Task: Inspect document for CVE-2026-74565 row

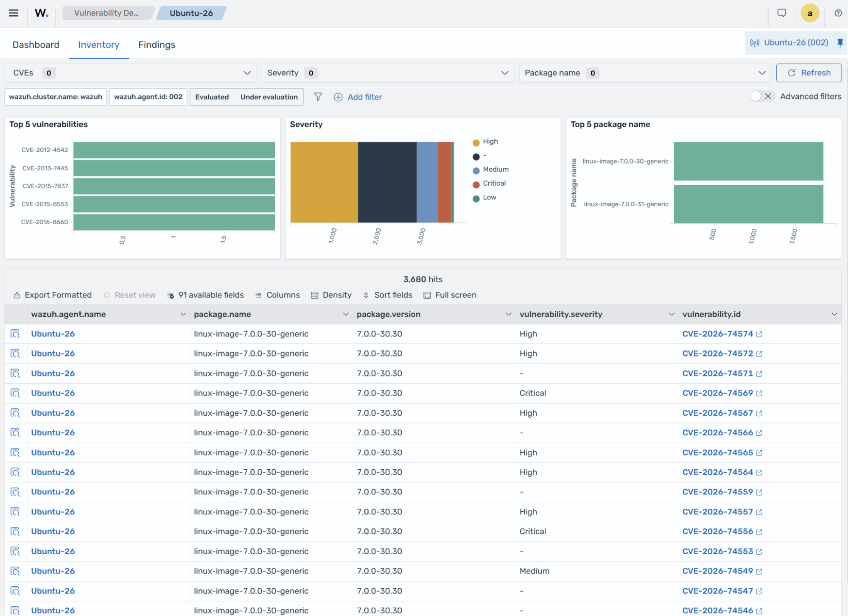Action: pyautogui.click(x=15, y=453)
